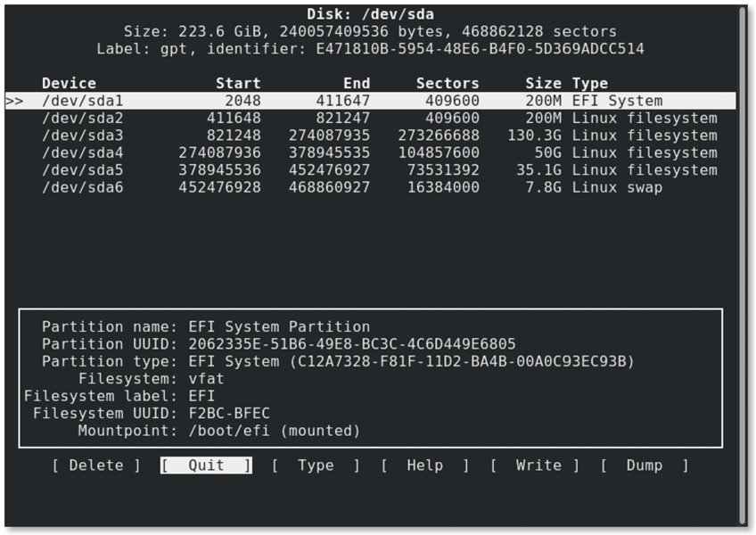Select the Delete menu option

pyautogui.click(x=96, y=465)
